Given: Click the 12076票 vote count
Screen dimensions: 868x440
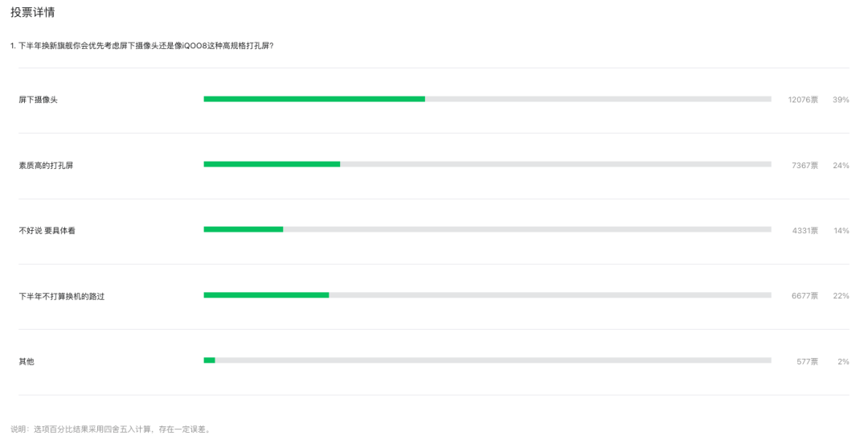Looking at the screenshot, I should 803,100.
